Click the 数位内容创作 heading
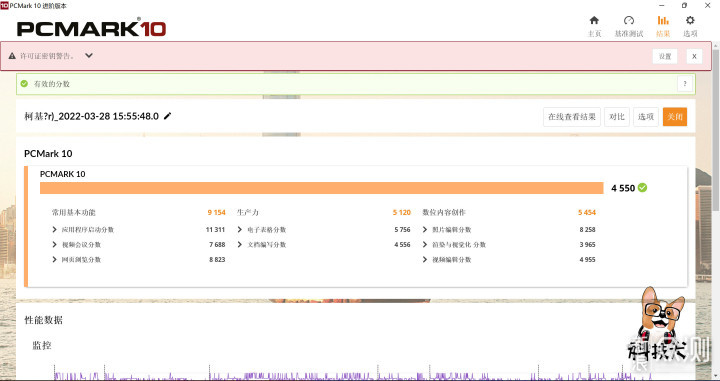The height and width of the screenshot is (381, 720). click(444, 212)
